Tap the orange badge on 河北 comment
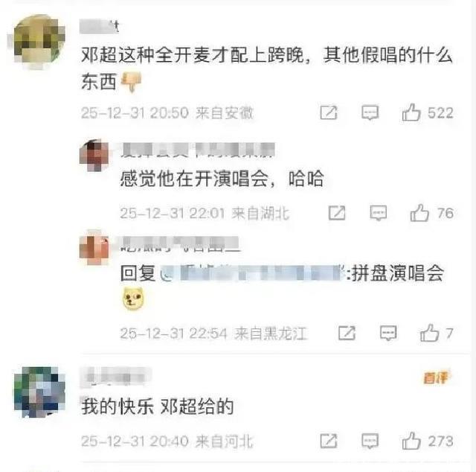476x472 pixels. click(x=436, y=377)
